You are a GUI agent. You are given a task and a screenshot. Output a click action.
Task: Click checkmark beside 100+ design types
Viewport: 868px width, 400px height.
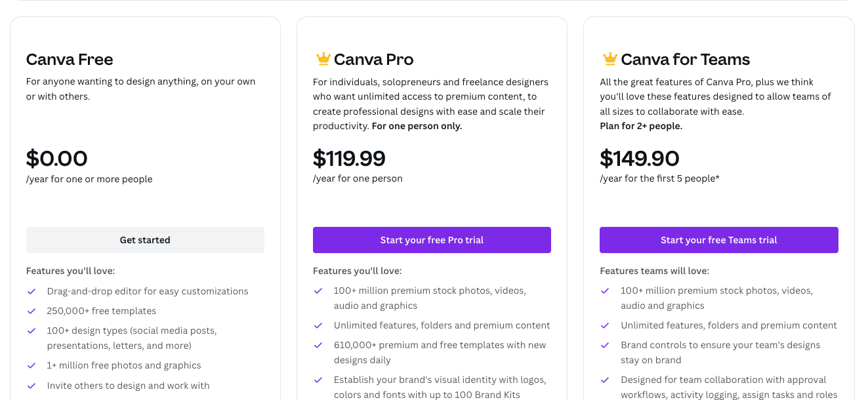[31, 330]
